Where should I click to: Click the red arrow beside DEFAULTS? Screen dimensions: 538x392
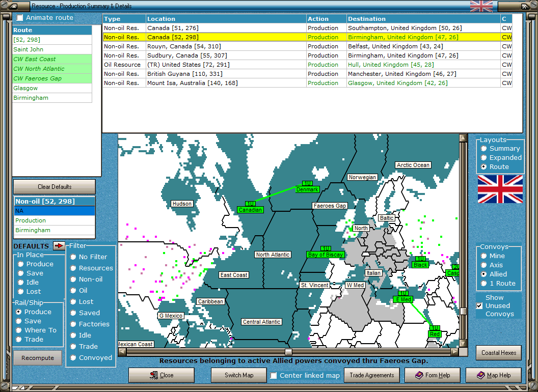click(x=59, y=246)
